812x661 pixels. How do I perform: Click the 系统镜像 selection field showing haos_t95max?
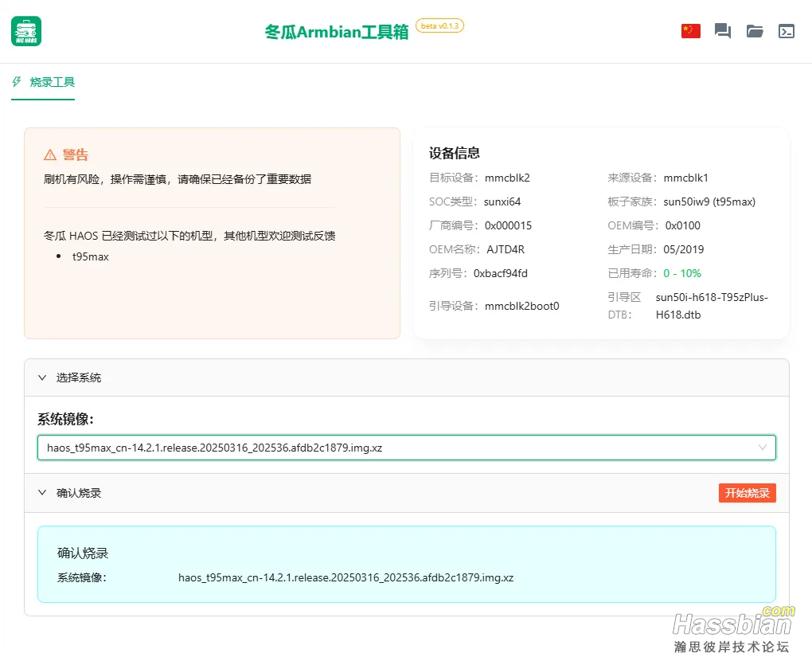point(407,448)
